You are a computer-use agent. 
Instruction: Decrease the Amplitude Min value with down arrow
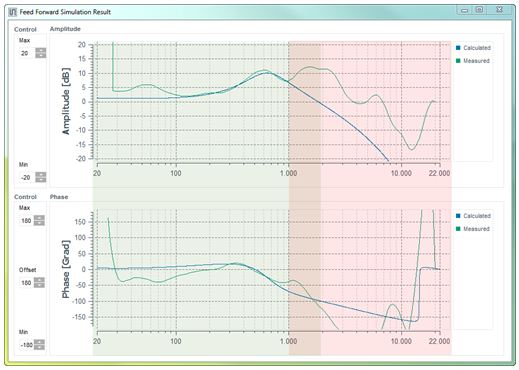[41, 180]
